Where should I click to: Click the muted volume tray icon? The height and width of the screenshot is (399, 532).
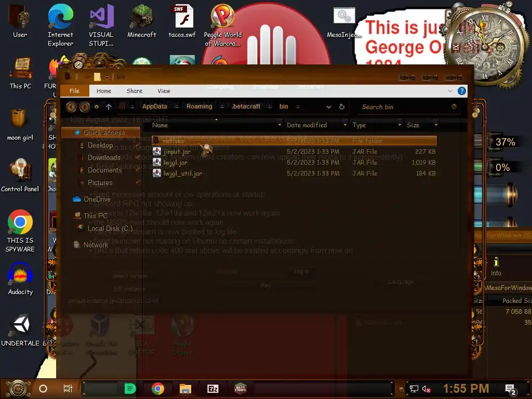pos(427,389)
